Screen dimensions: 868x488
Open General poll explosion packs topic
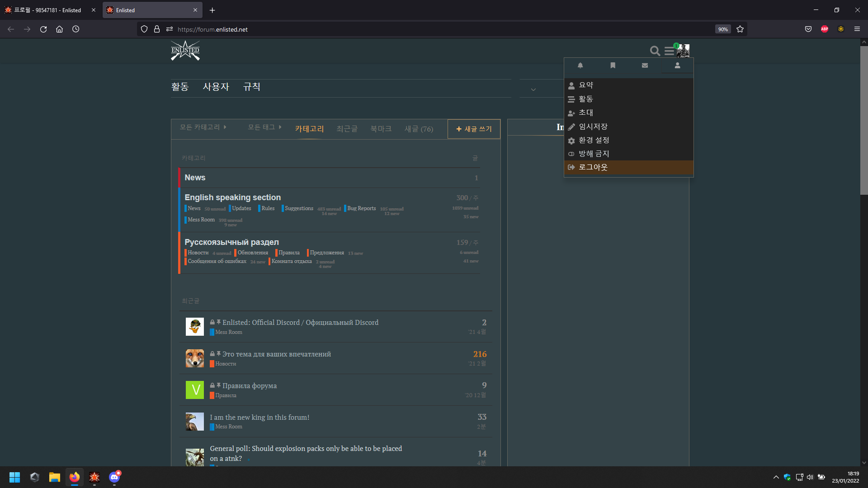tap(306, 454)
